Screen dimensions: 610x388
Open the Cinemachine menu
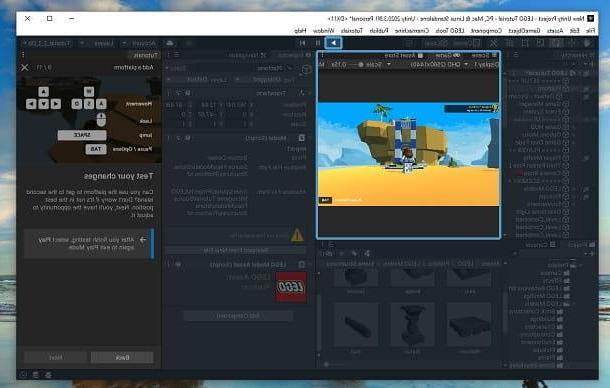coord(412,30)
